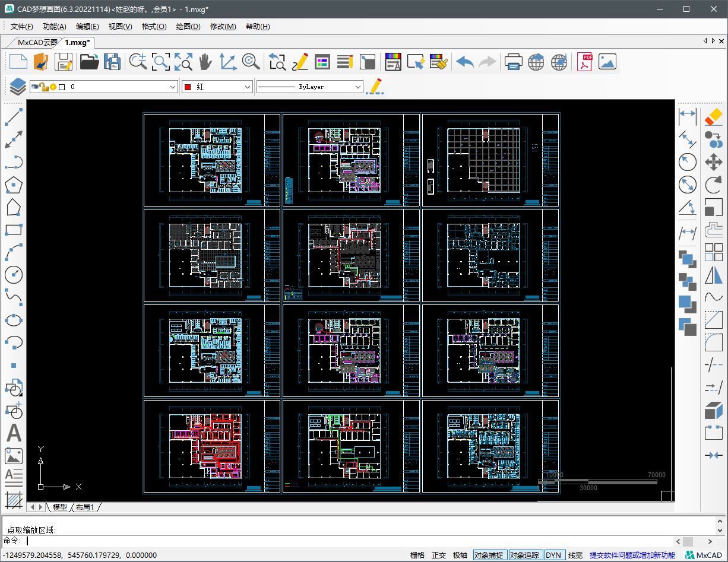Click the export image icon

click(607, 62)
